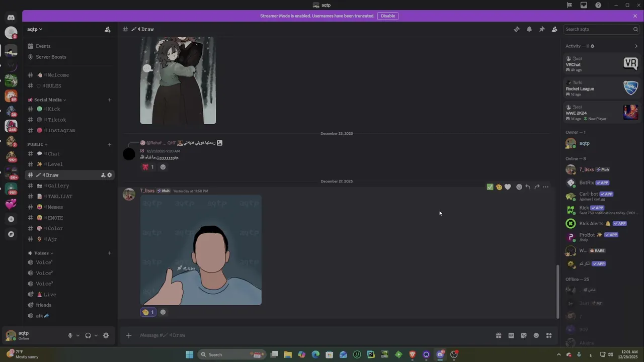Open the Gallery channel

click(70, 186)
